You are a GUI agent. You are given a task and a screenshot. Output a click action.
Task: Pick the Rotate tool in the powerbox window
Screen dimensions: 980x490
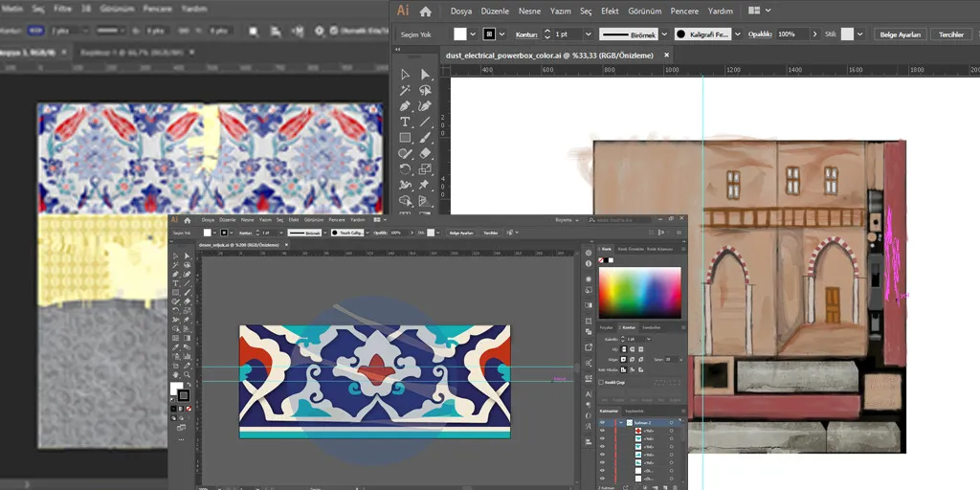(x=405, y=168)
